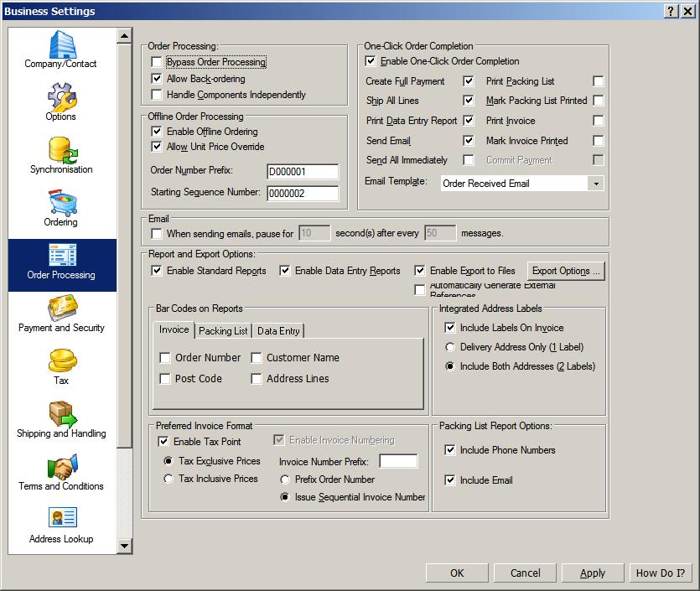This screenshot has width=700, height=591.
Task: Open the Synchronisation settings icon
Action: click(x=61, y=149)
